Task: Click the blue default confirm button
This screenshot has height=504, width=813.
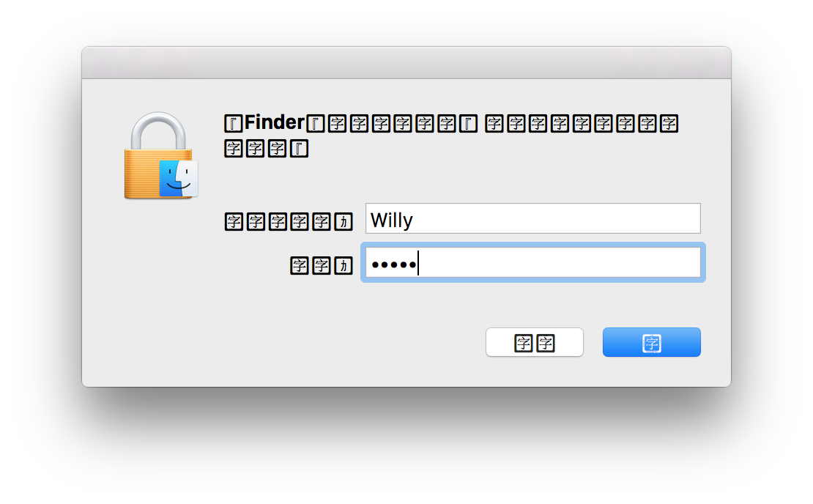Action: [x=651, y=342]
